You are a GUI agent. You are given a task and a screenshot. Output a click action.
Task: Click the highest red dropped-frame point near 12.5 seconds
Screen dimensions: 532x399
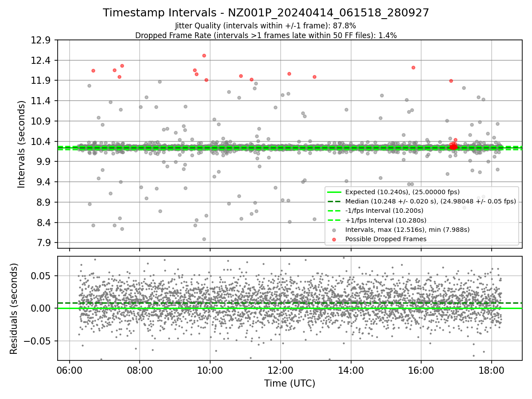coord(204,55)
